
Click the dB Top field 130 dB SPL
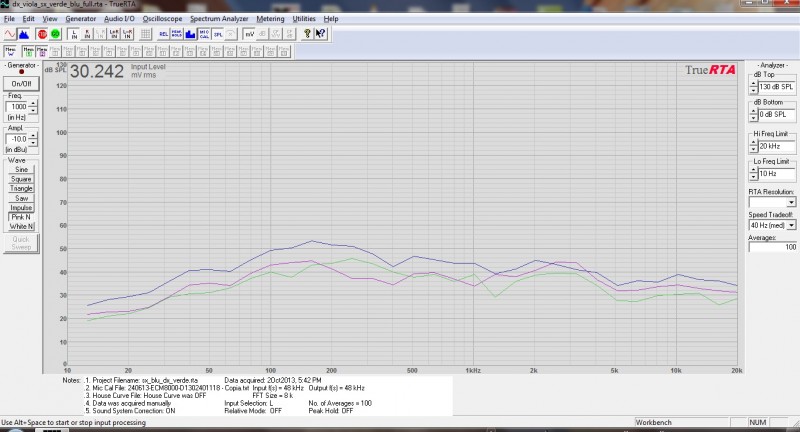777,87
